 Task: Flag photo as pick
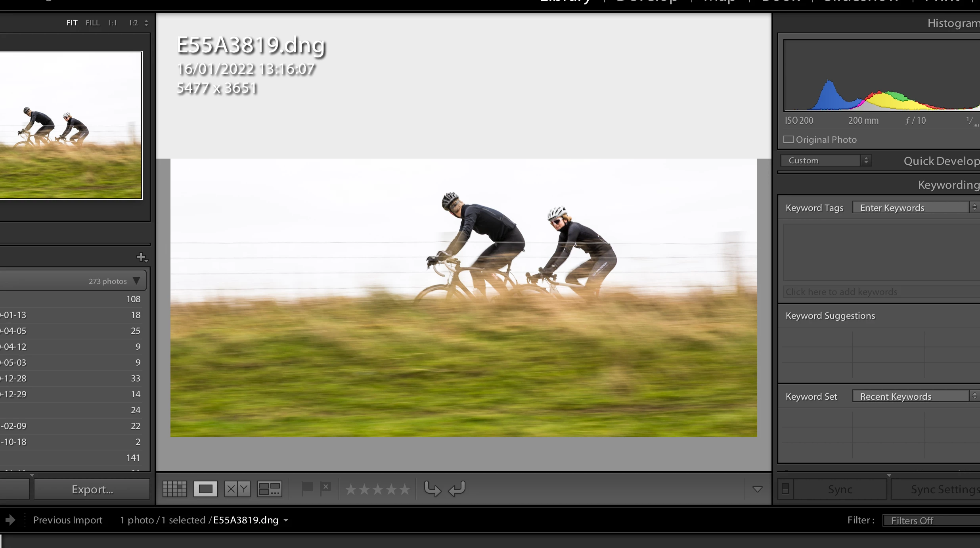(307, 489)
